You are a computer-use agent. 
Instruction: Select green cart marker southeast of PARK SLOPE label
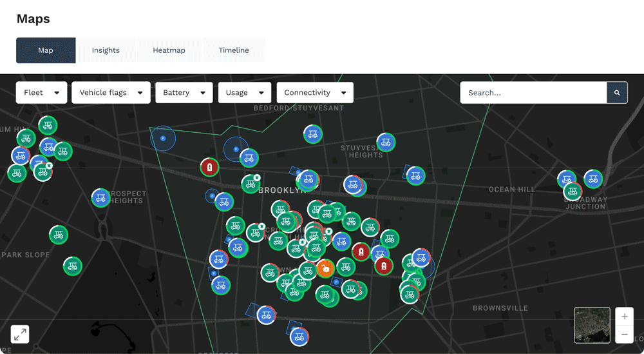(x=73, y=266)
